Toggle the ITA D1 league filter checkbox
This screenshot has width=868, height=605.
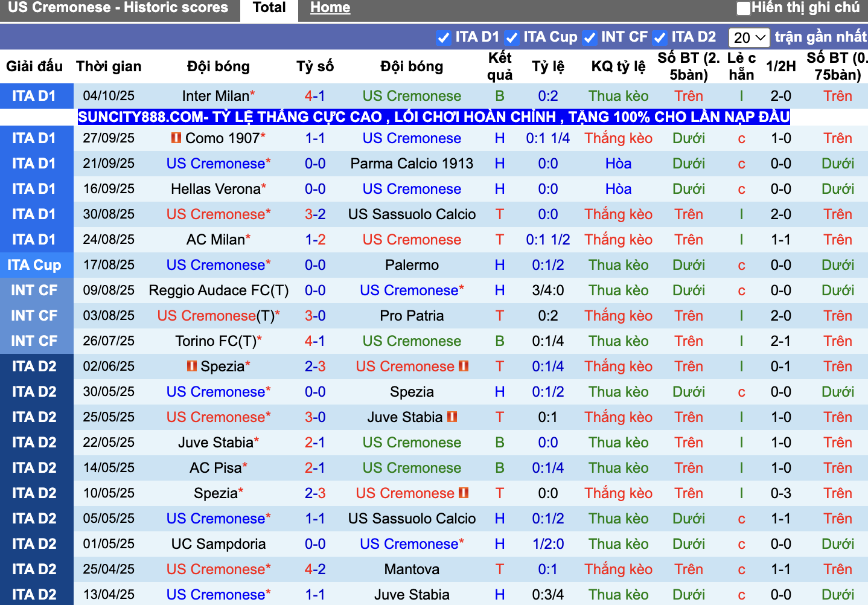444,37
